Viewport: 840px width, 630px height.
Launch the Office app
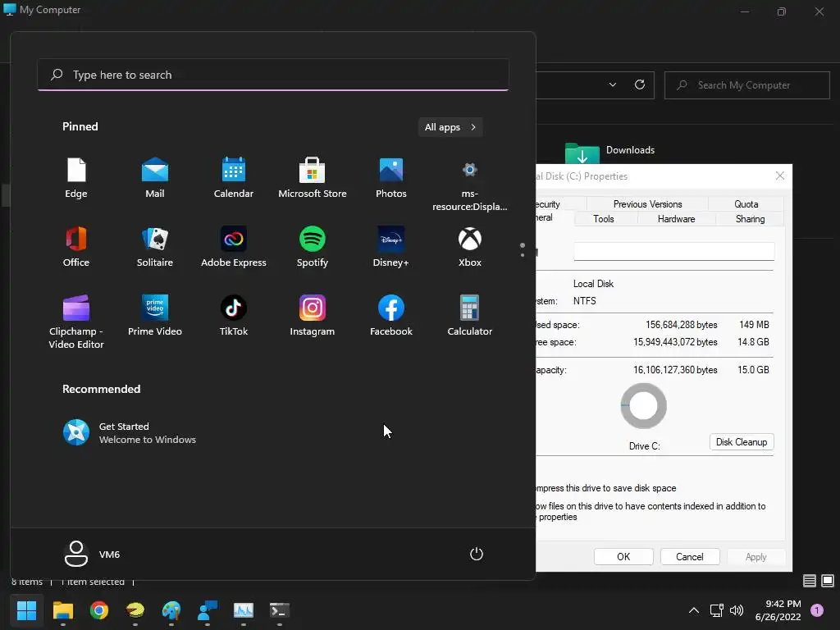[x=76, y=246]
